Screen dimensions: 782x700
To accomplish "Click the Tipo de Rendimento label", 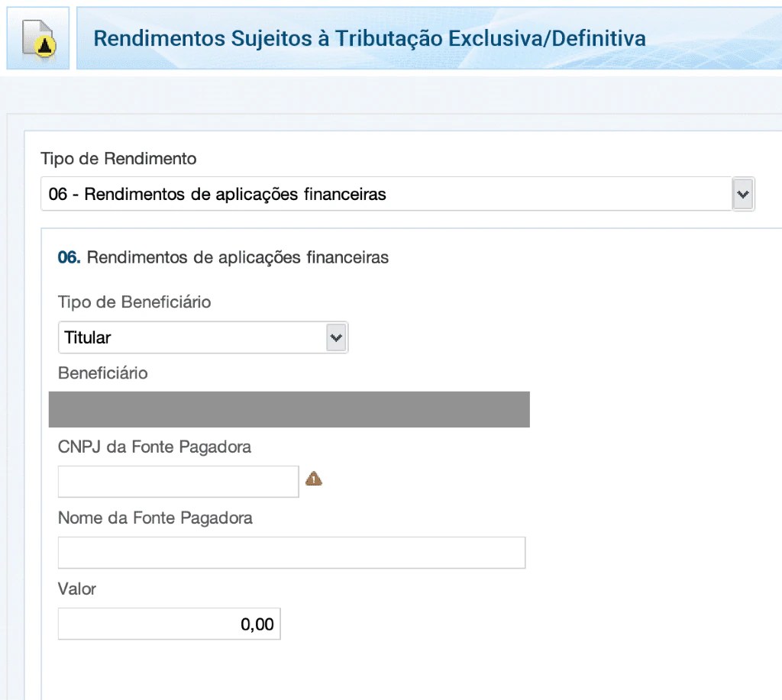I will point(118,159).
